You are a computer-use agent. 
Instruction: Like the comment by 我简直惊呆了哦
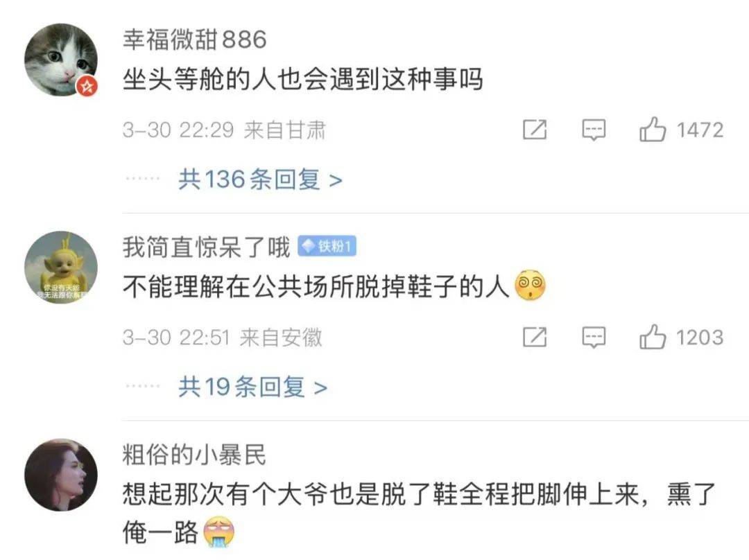(653, 337)
